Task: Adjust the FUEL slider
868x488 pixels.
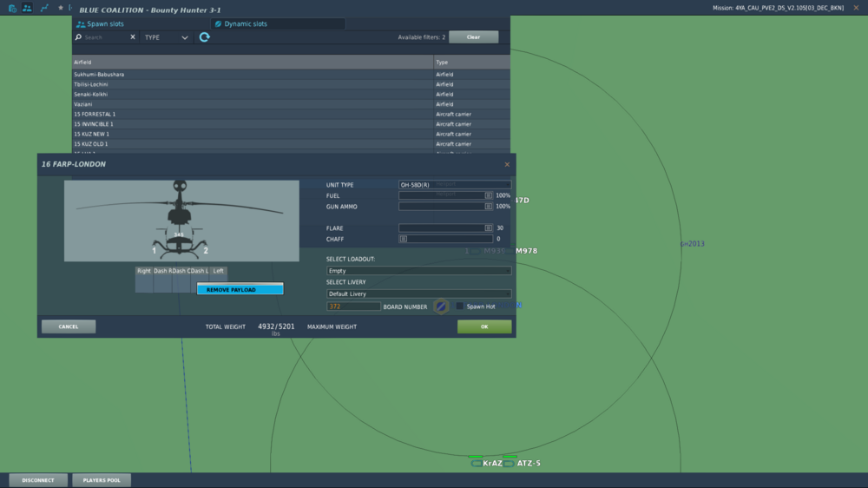Action: pos(445,195)
